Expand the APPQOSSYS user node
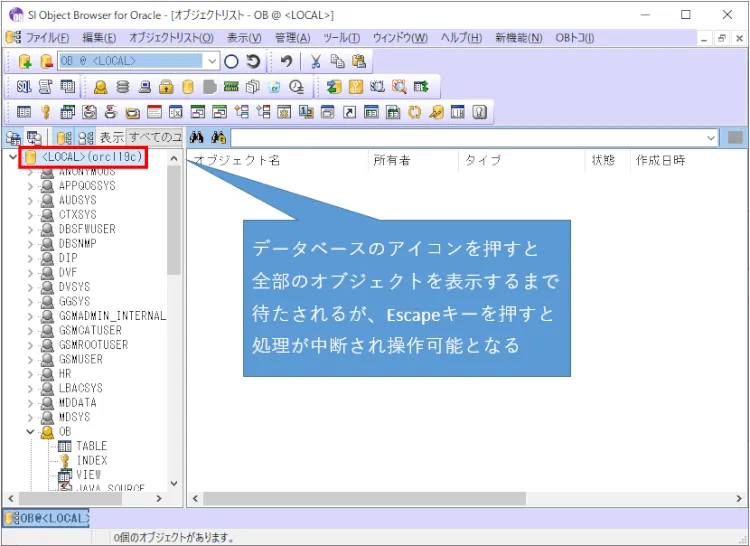This screenshot has width=750, height=546. 30,186
